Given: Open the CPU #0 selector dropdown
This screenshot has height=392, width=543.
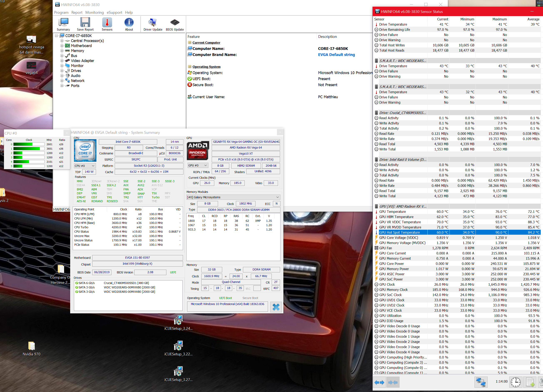Looking at the screenshot, I should pos(85,166).
